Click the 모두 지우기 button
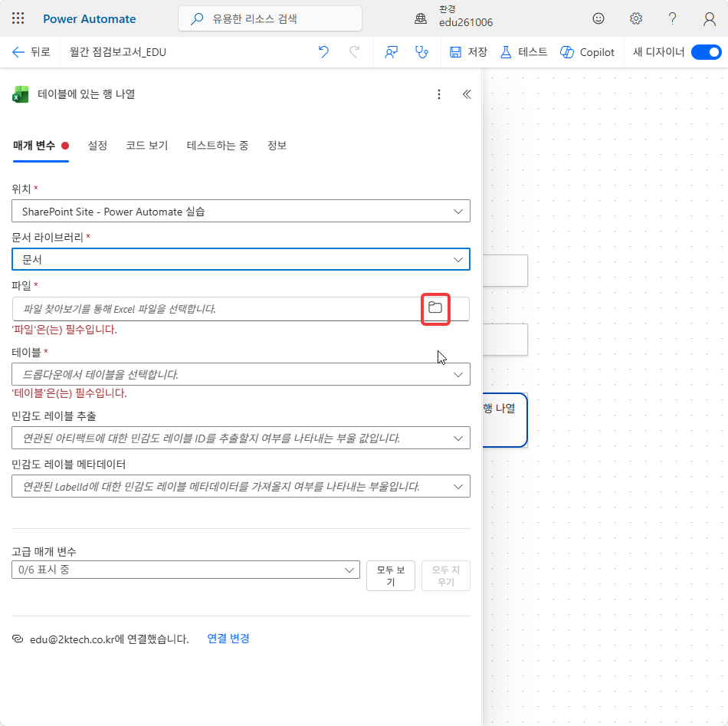This screenshot has width=728, height=726. coord(446,576)
